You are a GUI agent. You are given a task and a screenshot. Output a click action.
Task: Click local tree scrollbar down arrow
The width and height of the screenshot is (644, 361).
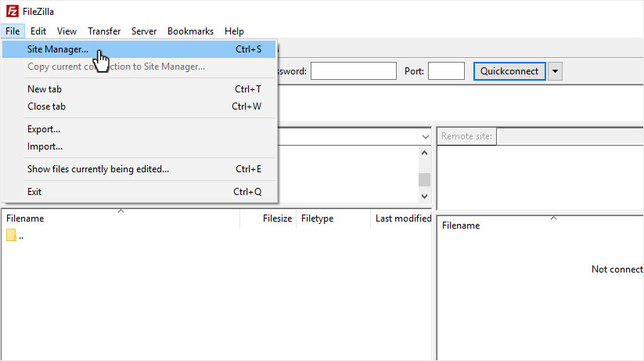pyautogui.click(x=425, y=197)
